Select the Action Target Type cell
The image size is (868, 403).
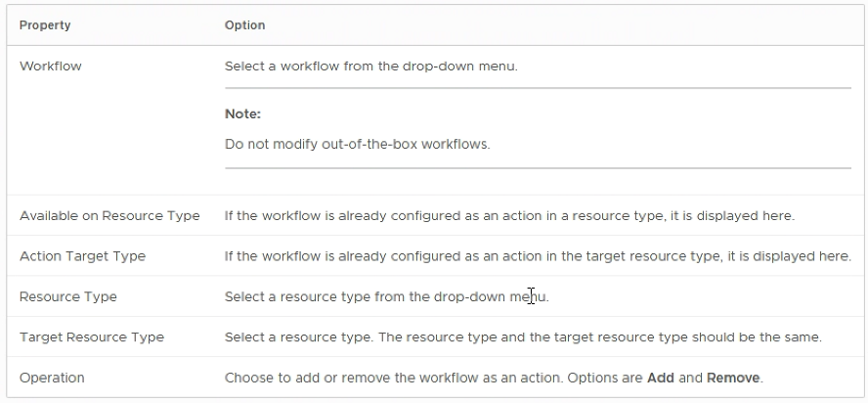(82, 256)
